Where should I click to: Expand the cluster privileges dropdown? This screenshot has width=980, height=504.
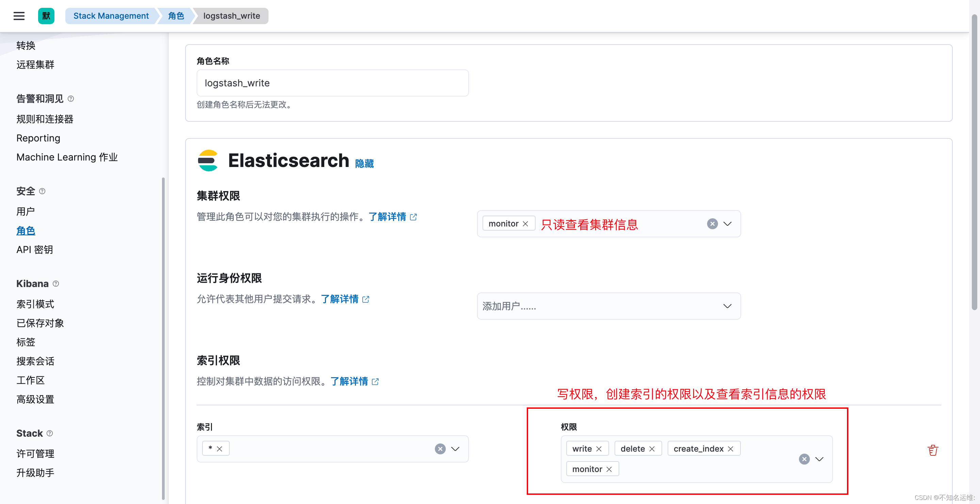(728, 224)
